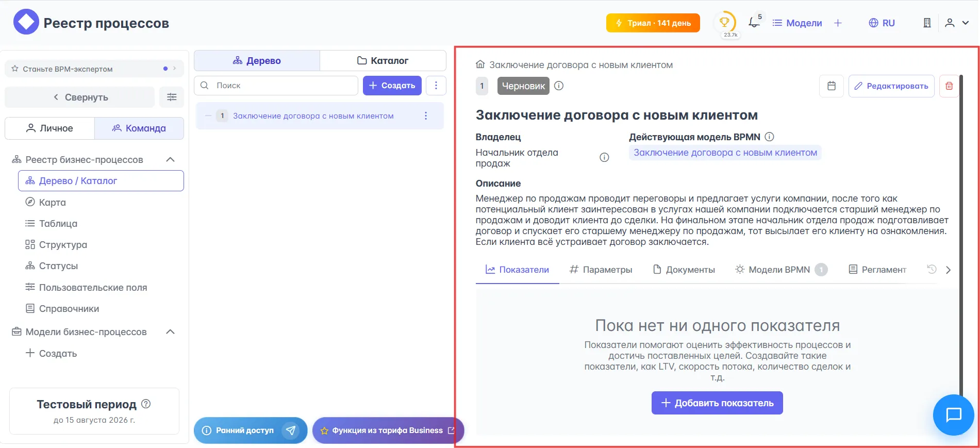The image size is (980, 448).
Task: Open the Модели BPMN tab
Action: click(778, 270)
